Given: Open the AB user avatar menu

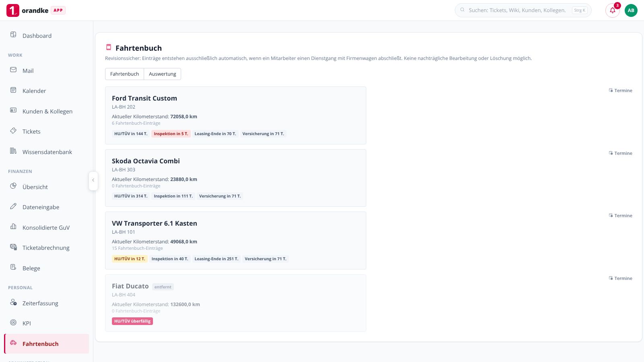Looking at the screenshot, I should (631, 10).
